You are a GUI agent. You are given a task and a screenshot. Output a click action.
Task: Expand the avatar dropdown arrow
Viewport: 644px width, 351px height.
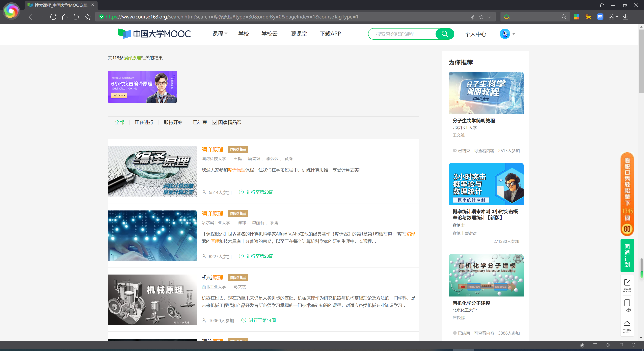514,34
